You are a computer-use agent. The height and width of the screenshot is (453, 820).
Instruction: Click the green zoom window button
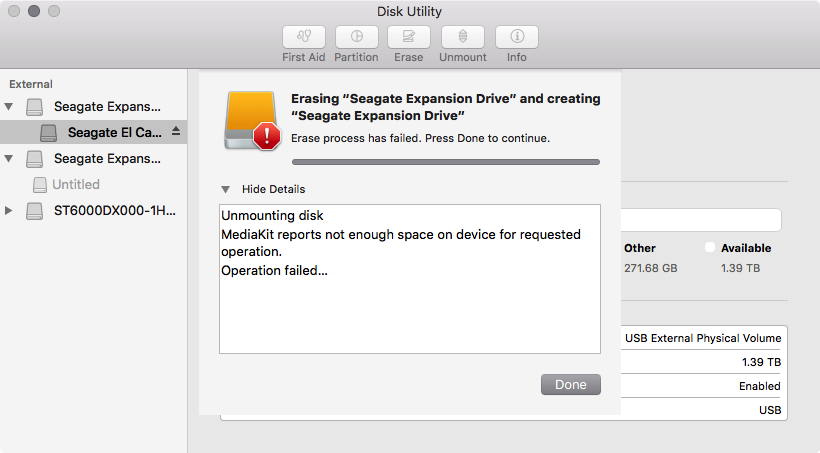tap(54, 11)
